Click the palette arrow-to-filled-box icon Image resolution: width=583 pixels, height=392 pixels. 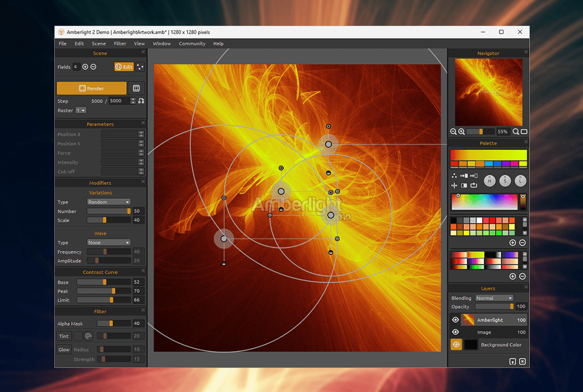[464, 176]
